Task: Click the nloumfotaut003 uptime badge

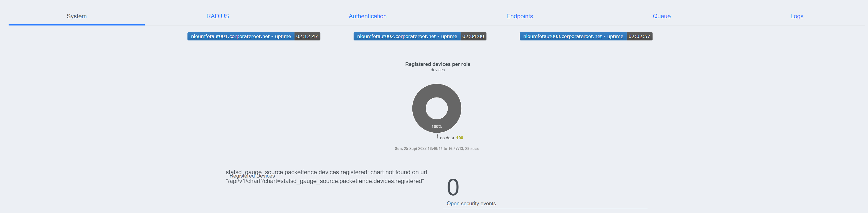Action: click(x=573, y=36)
